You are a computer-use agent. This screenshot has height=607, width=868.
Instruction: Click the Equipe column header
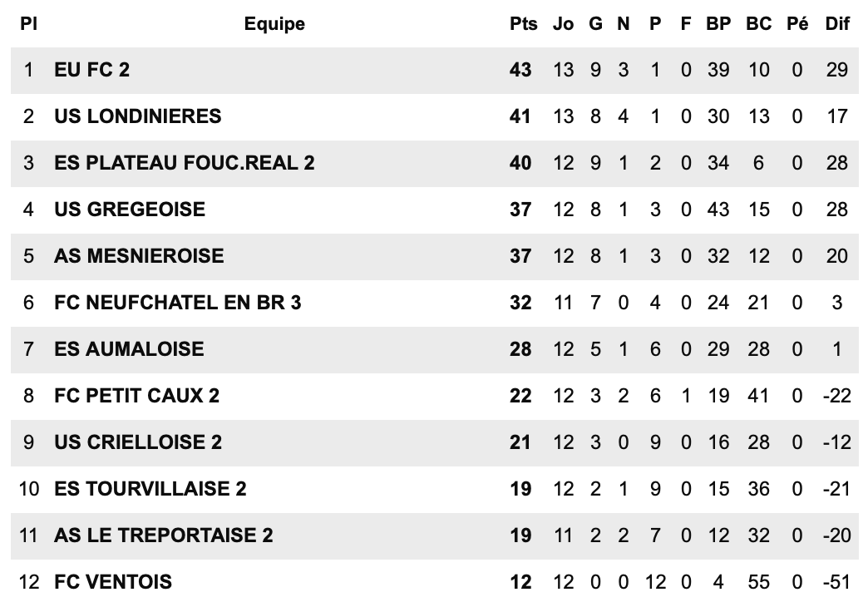[x=274, y=24]
